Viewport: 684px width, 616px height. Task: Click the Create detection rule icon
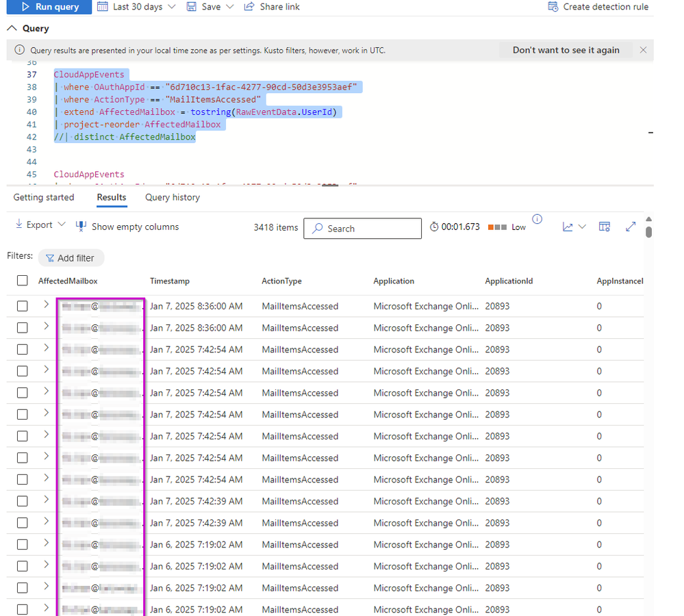point(553,7)
